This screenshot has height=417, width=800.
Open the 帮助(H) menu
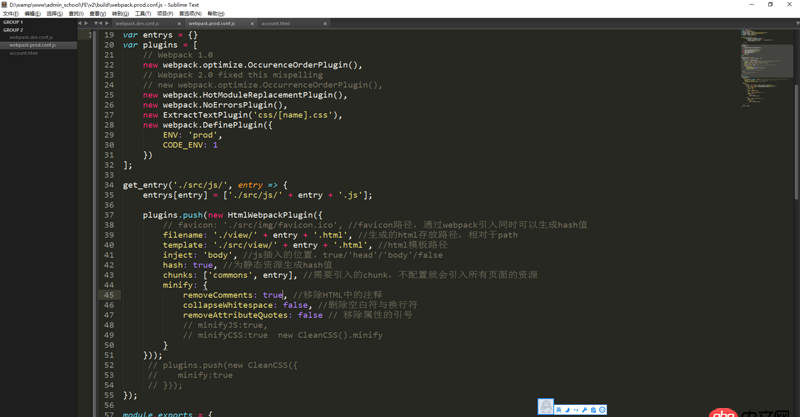(216, 14)
